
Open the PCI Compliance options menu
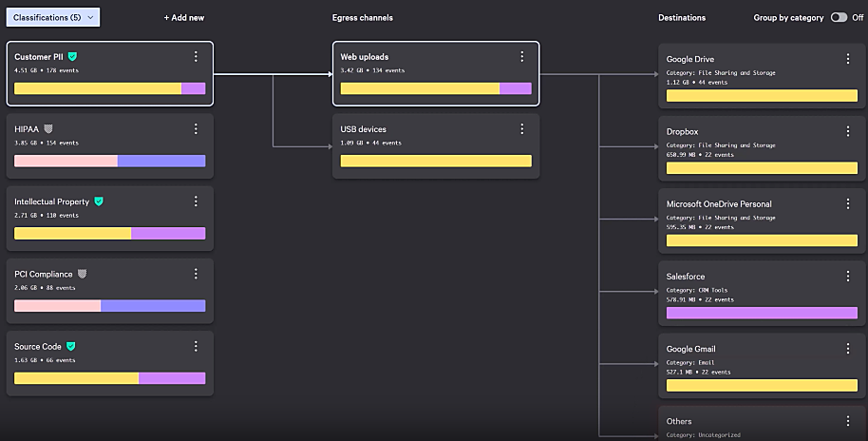click(x=196, y=274)
